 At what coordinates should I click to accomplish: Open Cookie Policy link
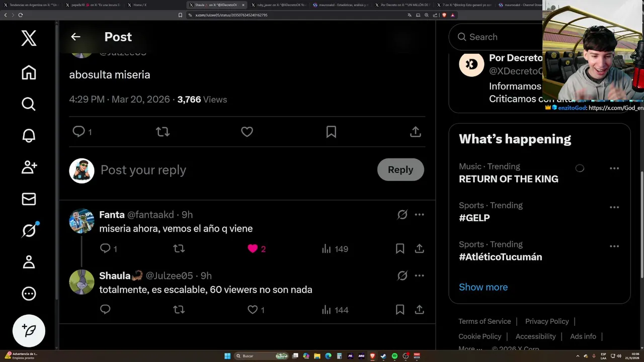(480, 336)
